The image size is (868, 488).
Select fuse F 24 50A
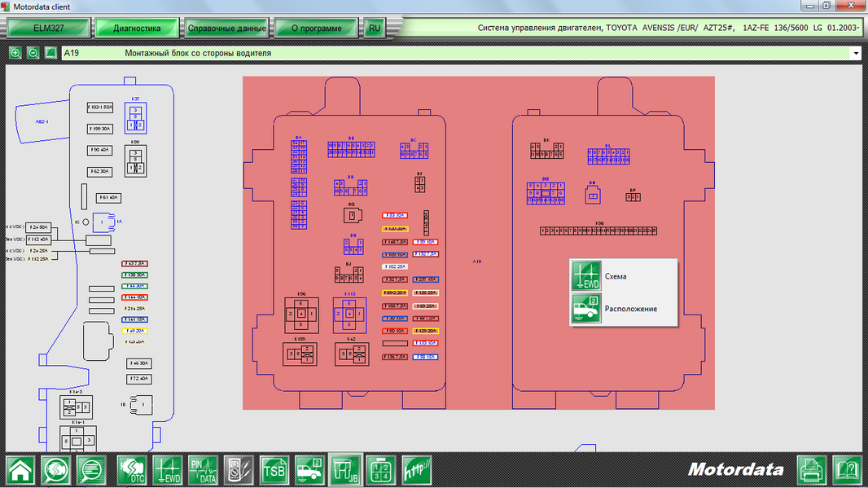click(x=38, y=227)
